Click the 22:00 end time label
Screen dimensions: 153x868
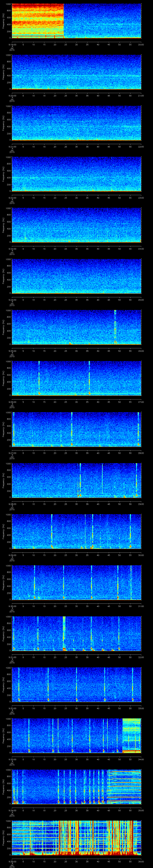click(141, 147)
